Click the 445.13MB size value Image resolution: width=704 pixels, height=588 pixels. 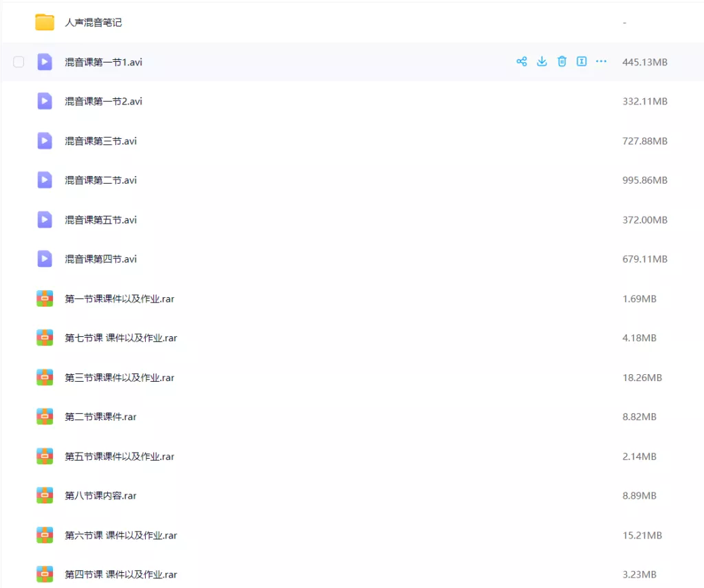point(645,62)
